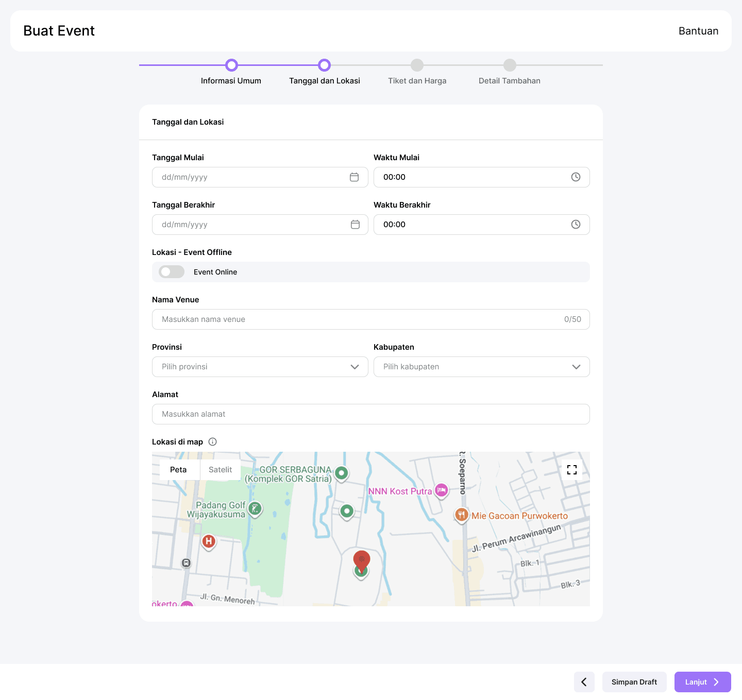Go back with the left chevron button

click(x=584, y=682)
